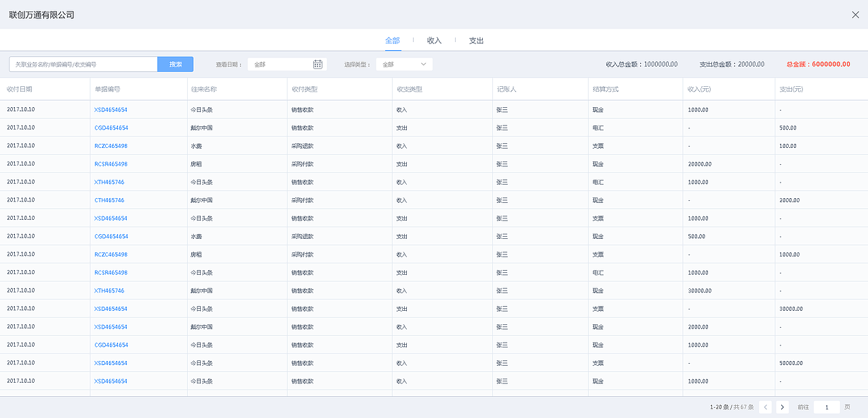Close the 联创万通有限公司 dialog

855,15
